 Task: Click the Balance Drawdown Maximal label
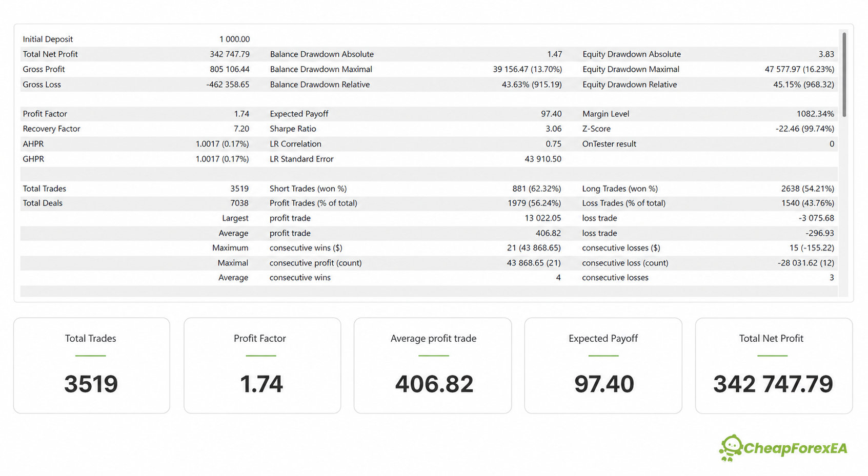pyautogui.click(x=321, y=69)
